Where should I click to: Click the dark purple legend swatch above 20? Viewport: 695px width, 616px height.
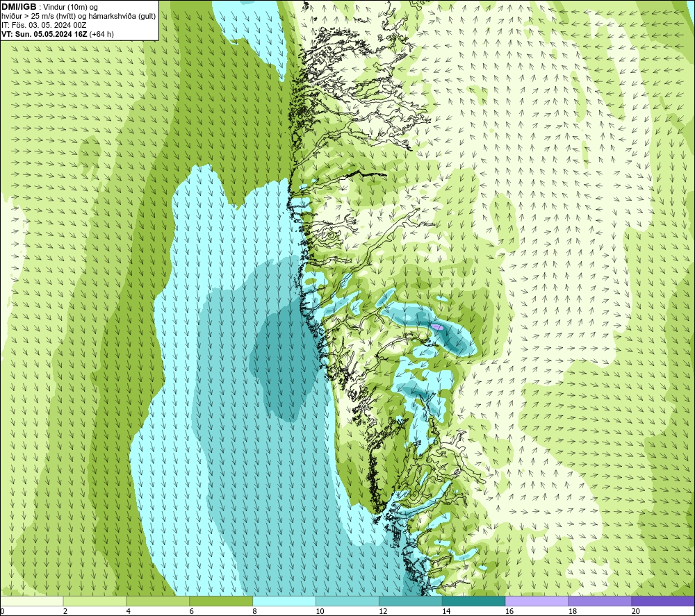point(663,601)
